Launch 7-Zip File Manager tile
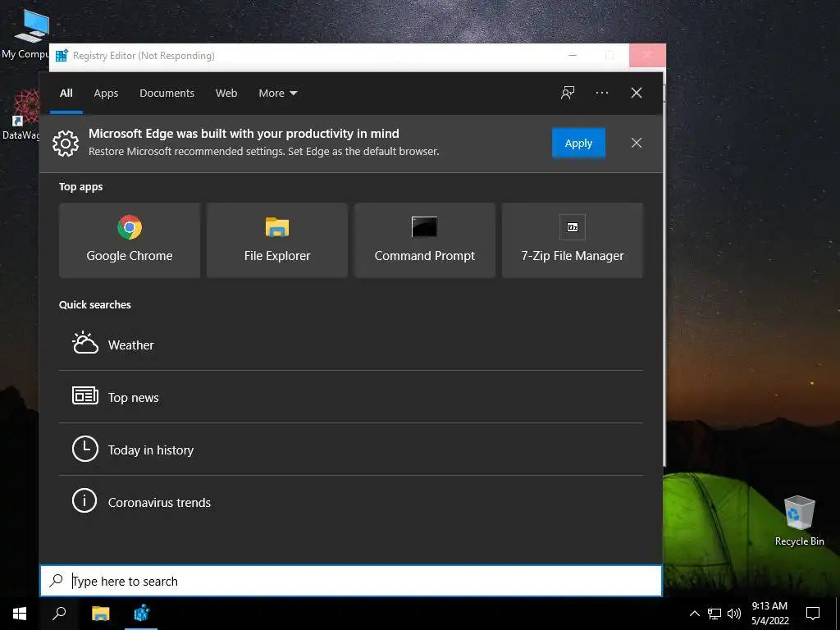840x630 pixels. [572, 240]
